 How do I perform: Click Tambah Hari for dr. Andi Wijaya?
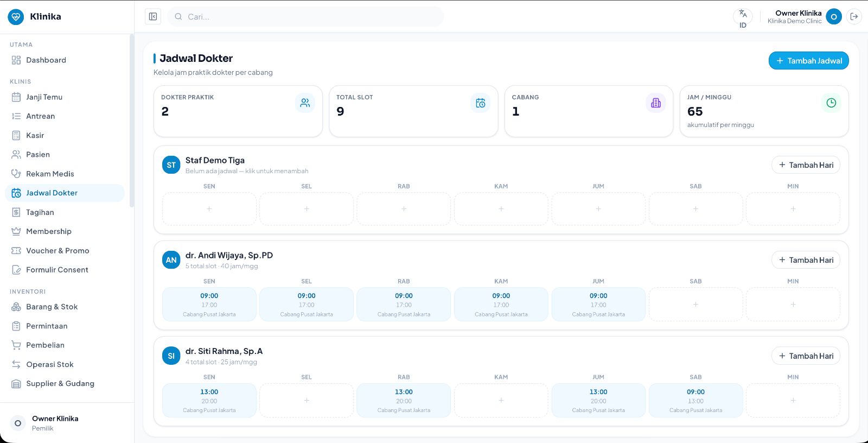click(806, 260)
